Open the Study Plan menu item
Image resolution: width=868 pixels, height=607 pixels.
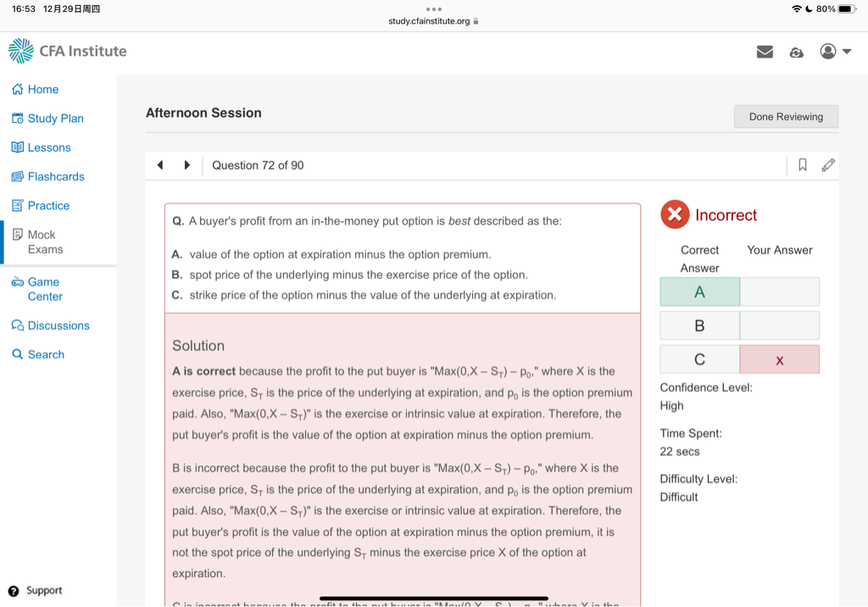[x=56, y=119]
